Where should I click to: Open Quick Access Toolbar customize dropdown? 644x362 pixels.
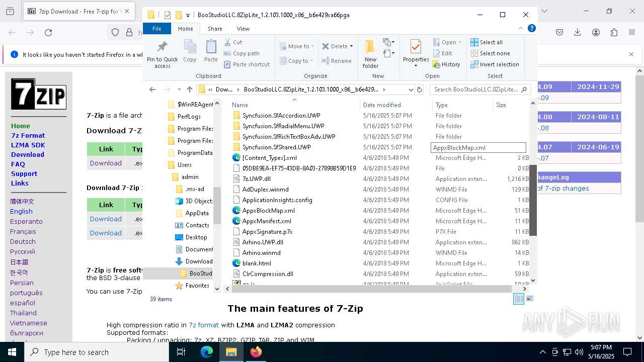pos(188,15)
